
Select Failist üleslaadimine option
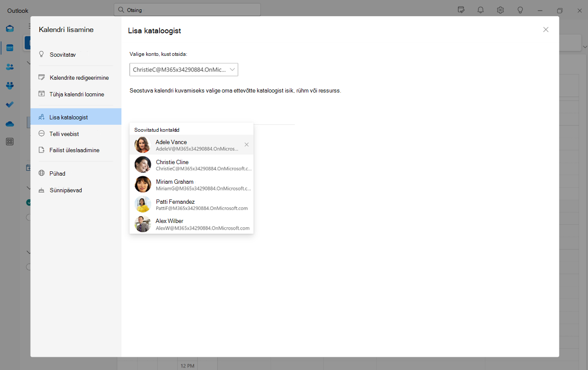coord(76,150)
